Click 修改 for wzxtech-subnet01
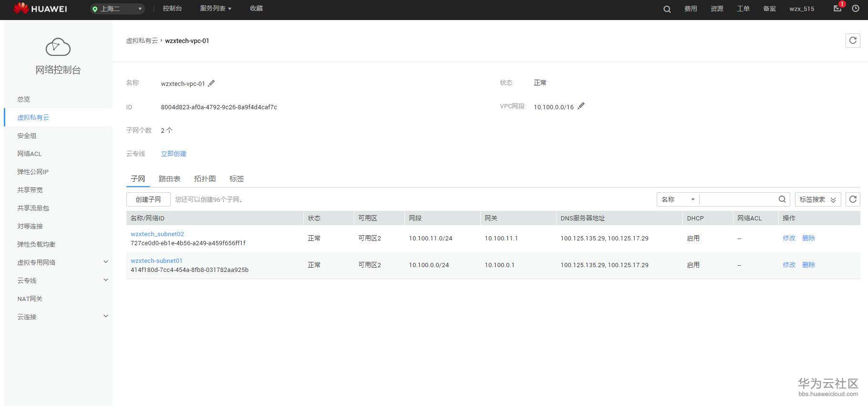Viewport: 868px width, 406px height. pyautogui.click(x=789, y=265)
